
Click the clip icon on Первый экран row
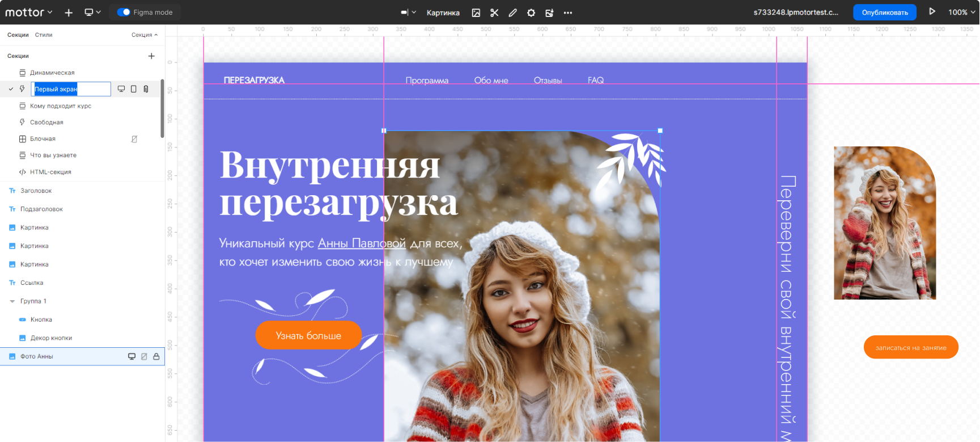point(146,89)
